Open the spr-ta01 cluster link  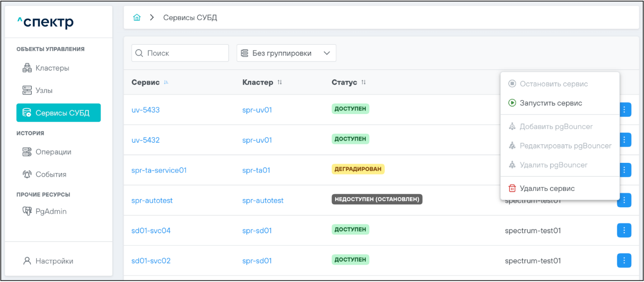coord(256,170)
